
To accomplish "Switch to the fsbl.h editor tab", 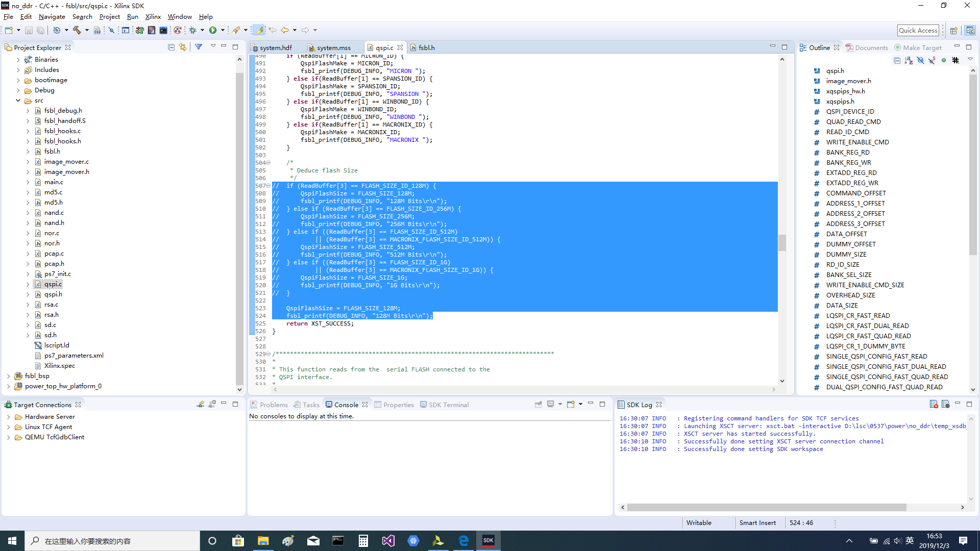I will click(426, 47).
